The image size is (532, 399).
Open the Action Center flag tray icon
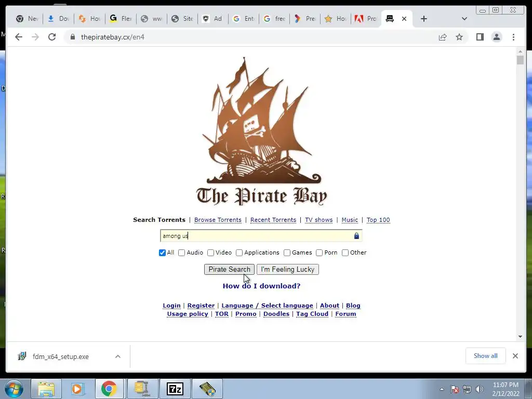(x=455, y=389)
